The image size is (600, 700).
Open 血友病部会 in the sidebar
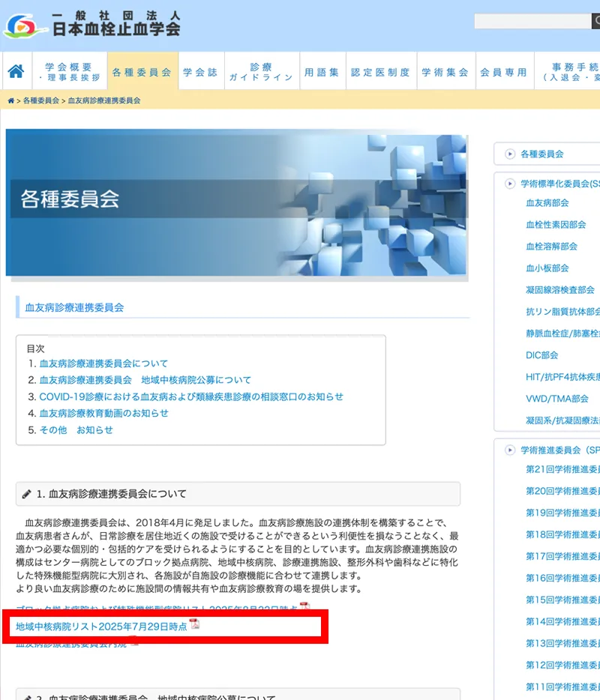(547, 202)
